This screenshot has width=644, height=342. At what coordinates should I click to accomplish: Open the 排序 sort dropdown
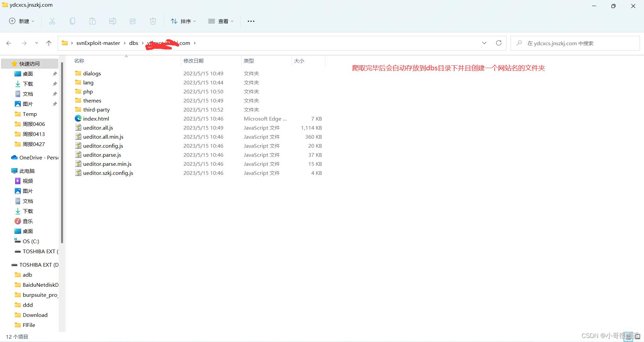click(x=183, y=21)
